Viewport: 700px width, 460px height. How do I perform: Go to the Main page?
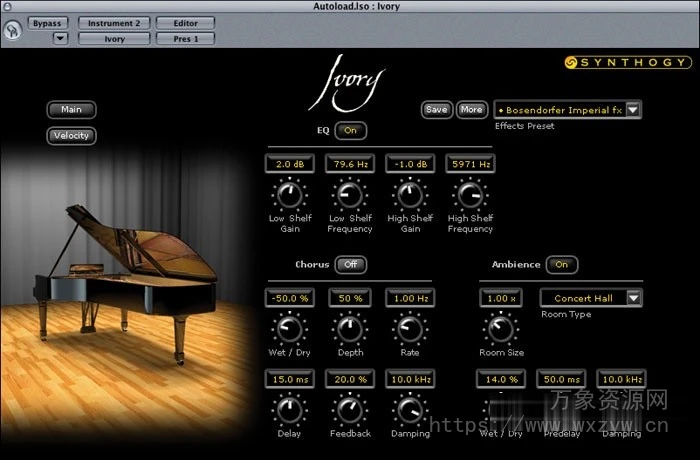coord(71,109)
